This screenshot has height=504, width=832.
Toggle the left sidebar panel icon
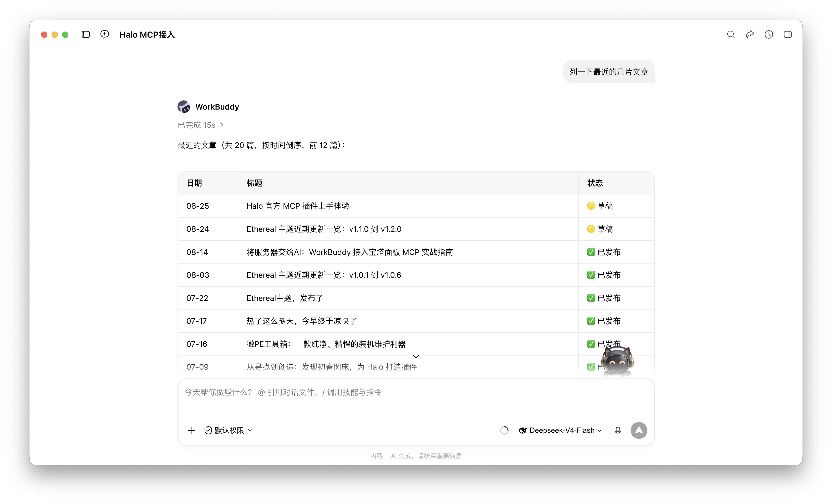[86, 34]
